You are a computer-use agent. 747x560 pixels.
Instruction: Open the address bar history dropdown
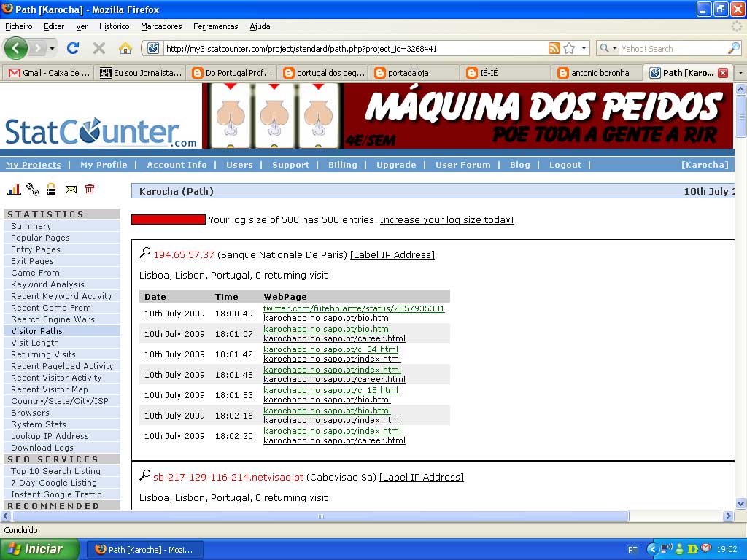click(584, 48)
